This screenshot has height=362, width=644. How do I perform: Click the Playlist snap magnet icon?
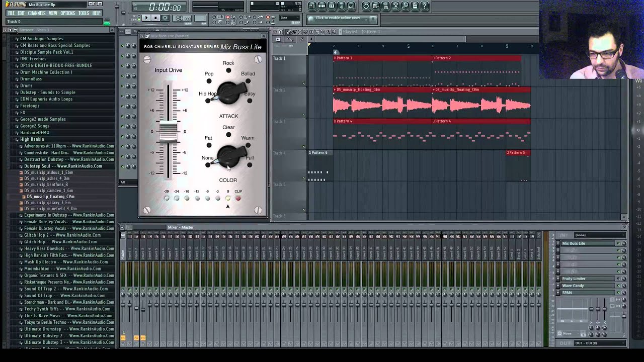pyautogui.click(x=282, y=32)
